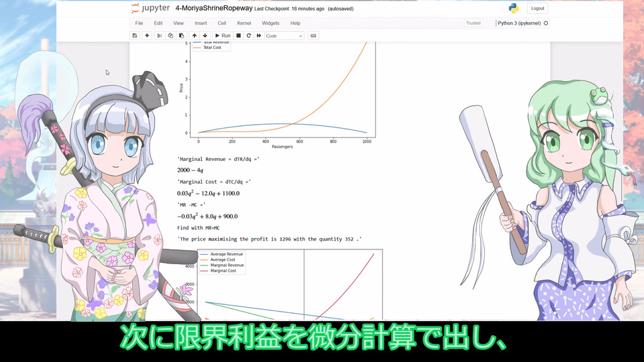Open the cell type Code dropdown

tap(284, 36)
